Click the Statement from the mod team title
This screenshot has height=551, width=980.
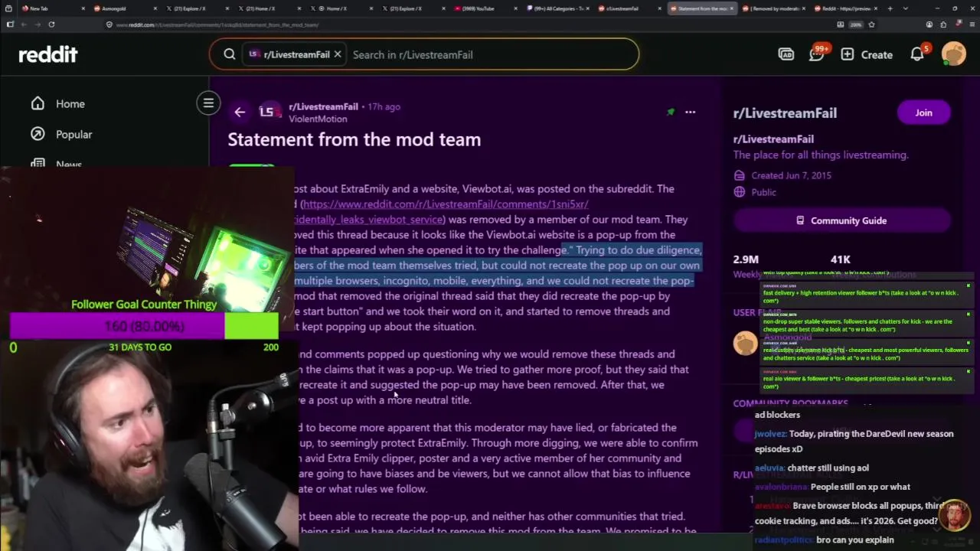click(x=354, y=139)
